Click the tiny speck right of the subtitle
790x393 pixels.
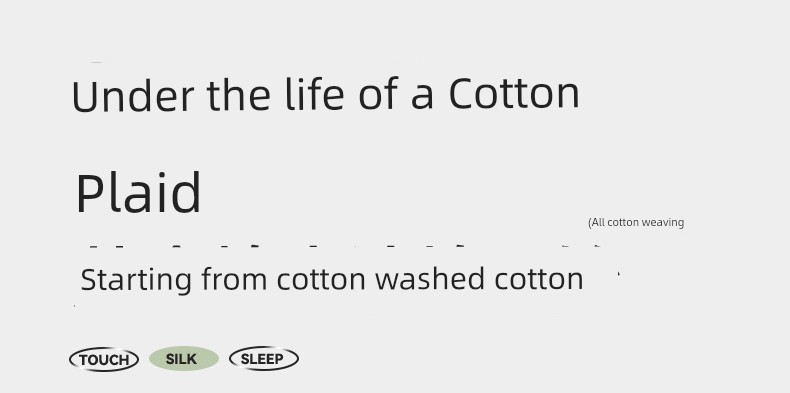coord(619,274)
